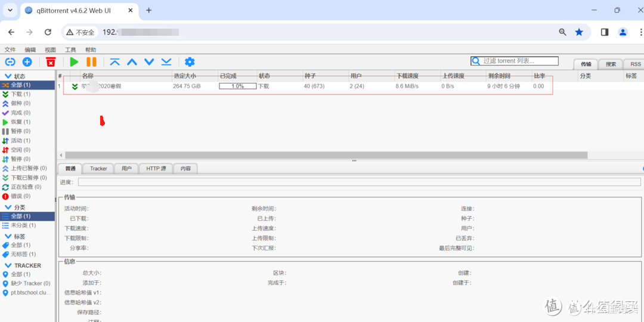This screenshot has width=644, height=322.
Task: Open the 用户 details tab
Action: pos(126,168)
